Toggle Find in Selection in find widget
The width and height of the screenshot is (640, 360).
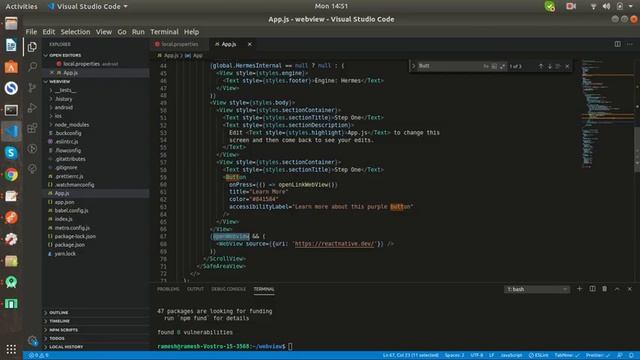click(558, 66)
